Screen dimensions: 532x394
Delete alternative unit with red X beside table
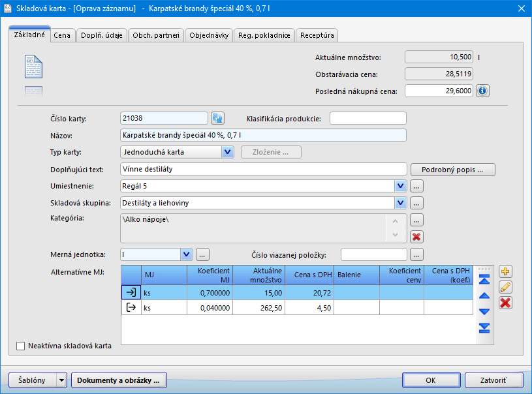coord(505,303)
